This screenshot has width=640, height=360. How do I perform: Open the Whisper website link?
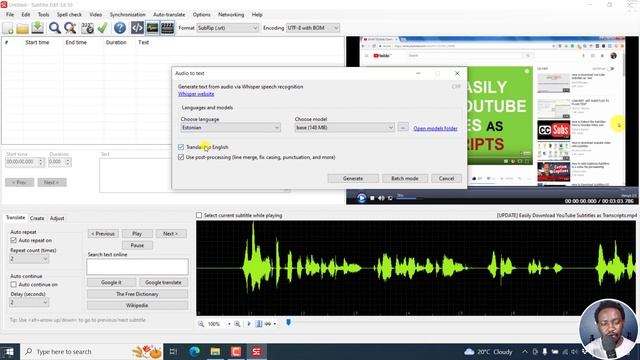196,94
